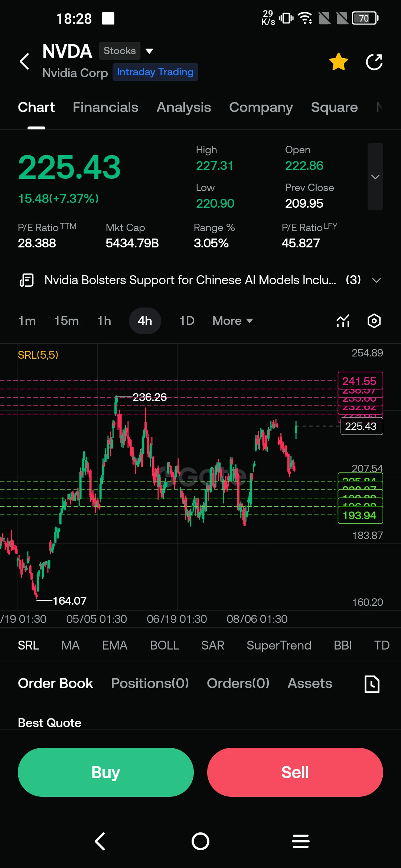Switch to the Analysis tab
Screen dimensions: 401x868
(184, 107)
